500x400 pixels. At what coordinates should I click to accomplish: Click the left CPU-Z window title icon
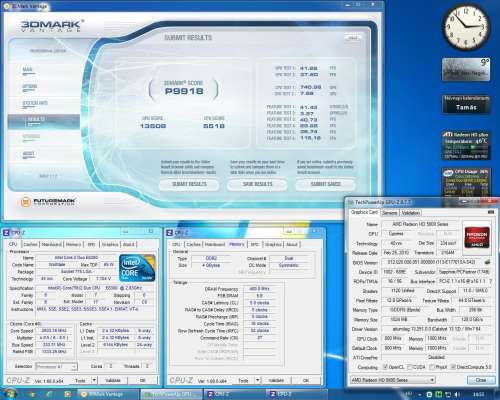(x=6, y=232)
